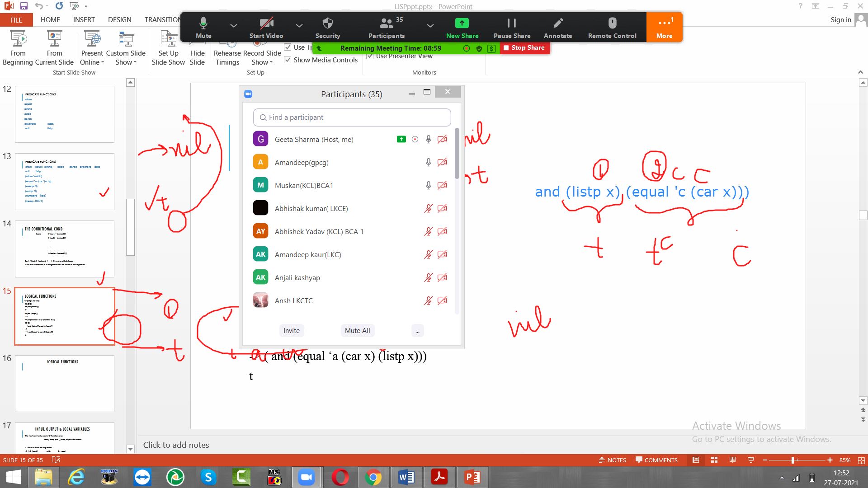The image size is (868, 488).
Task: Start Slide Show from status bar icon
Action: point(751,460)
